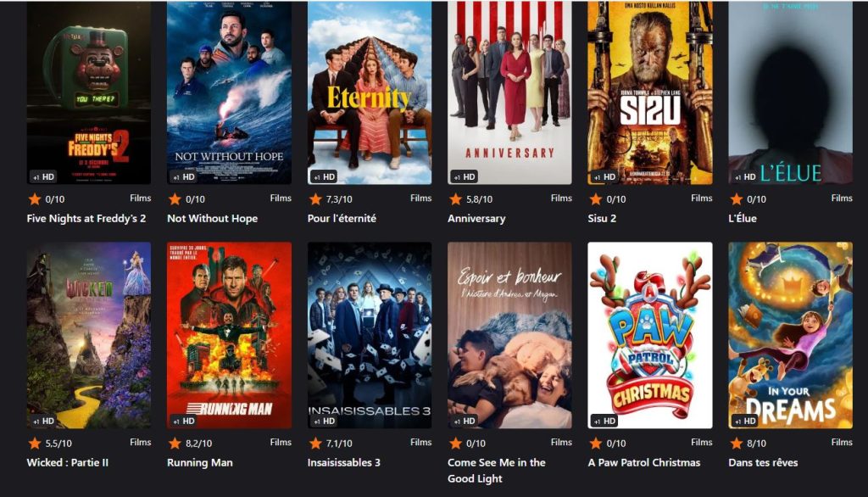Click the star icon next to Anniversary's 5,8/10 rating
The height and width of the screenshot is (497, 868).
[x=455, y=199]
